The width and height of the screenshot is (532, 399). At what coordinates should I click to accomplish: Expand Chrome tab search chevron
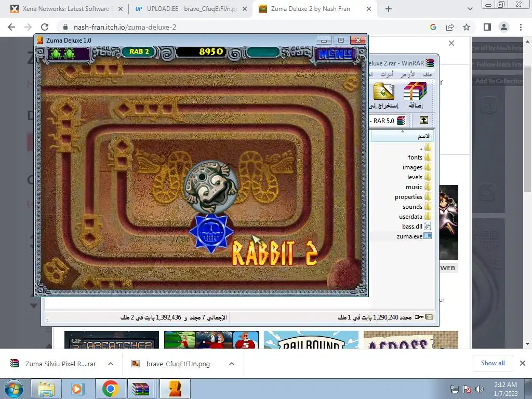(470, 9)
